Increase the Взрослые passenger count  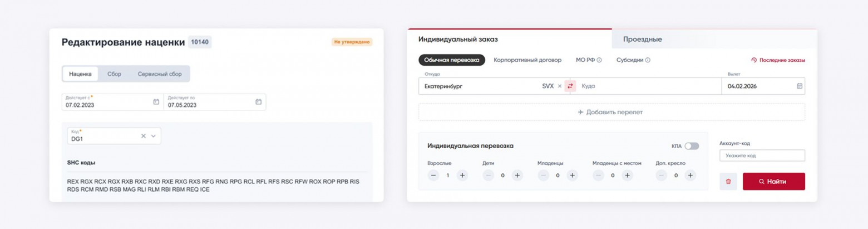click(462, 176)
